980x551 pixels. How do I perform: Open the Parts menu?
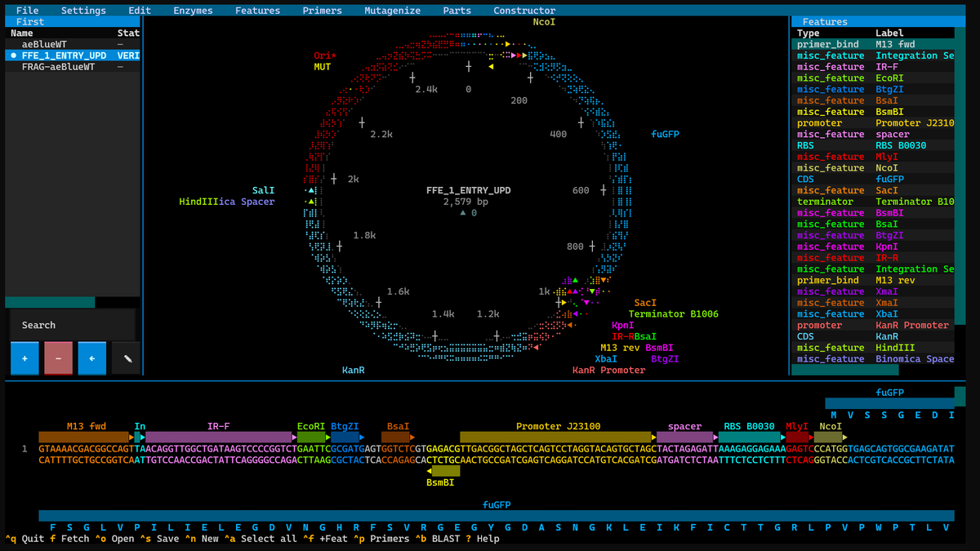pos(457,11)
